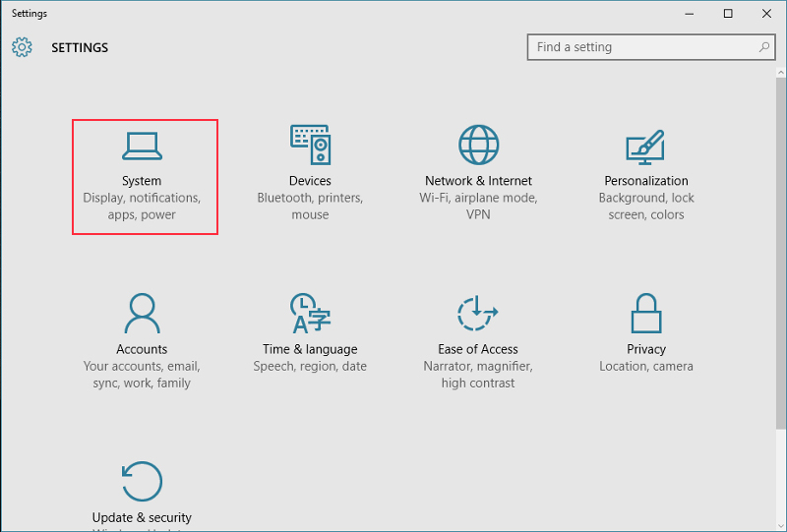Open the Time & language clock icon
787x532 pixels.
(x=310, y=313)
